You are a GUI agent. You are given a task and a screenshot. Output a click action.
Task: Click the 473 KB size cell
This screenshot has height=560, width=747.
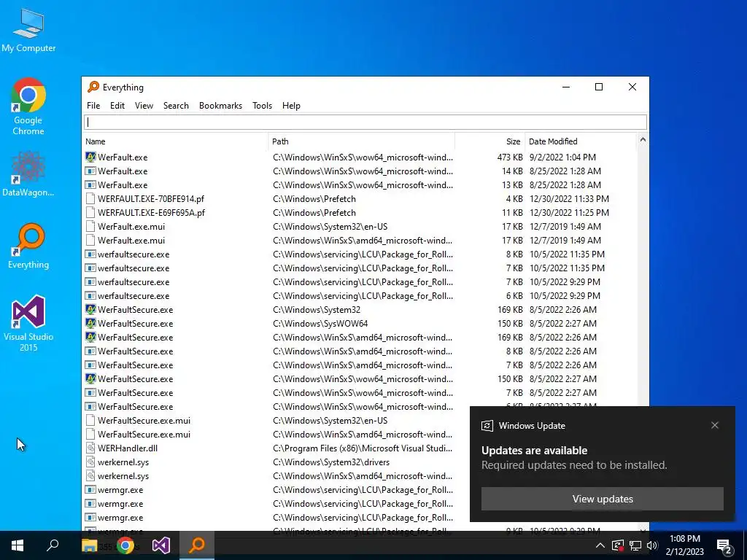510,157
